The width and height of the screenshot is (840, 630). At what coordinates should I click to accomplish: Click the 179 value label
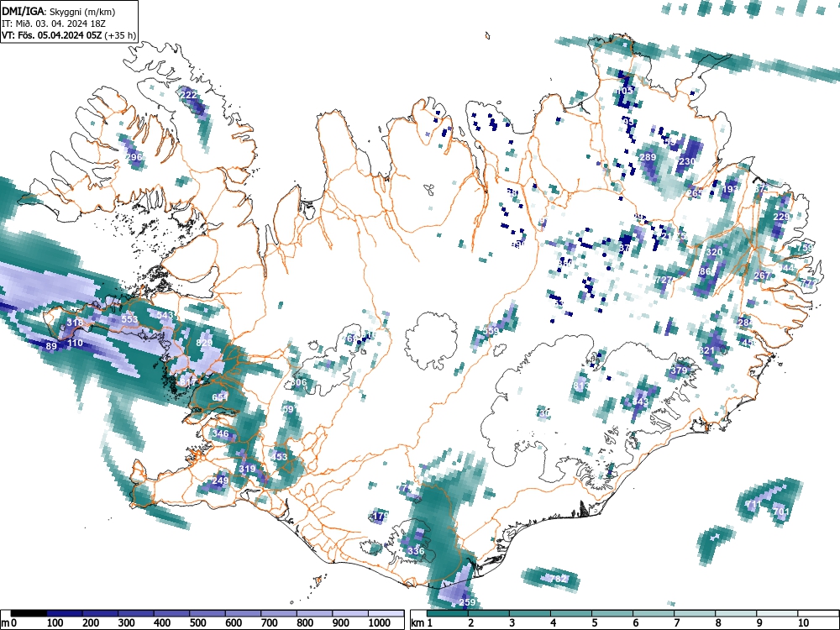(x=380, y=516)
